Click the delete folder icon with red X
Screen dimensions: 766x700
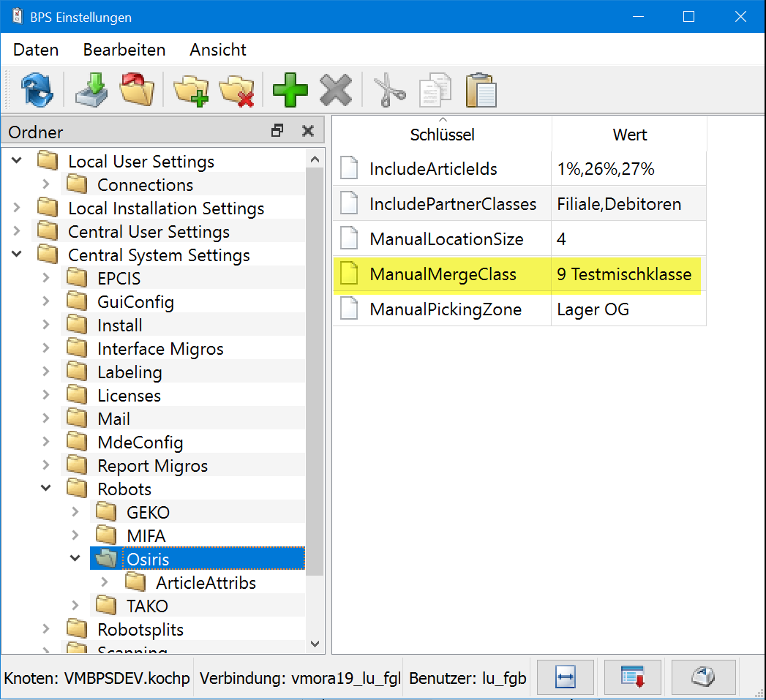(236, 91)
